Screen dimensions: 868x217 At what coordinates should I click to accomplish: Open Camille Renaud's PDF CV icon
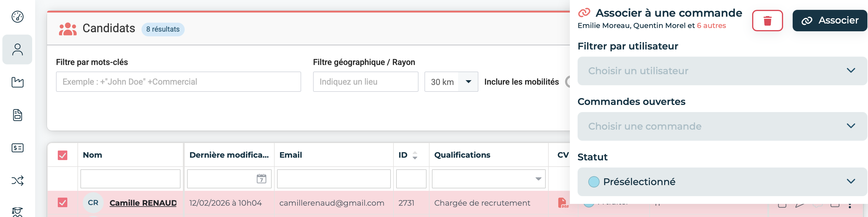tap(562, 202)
